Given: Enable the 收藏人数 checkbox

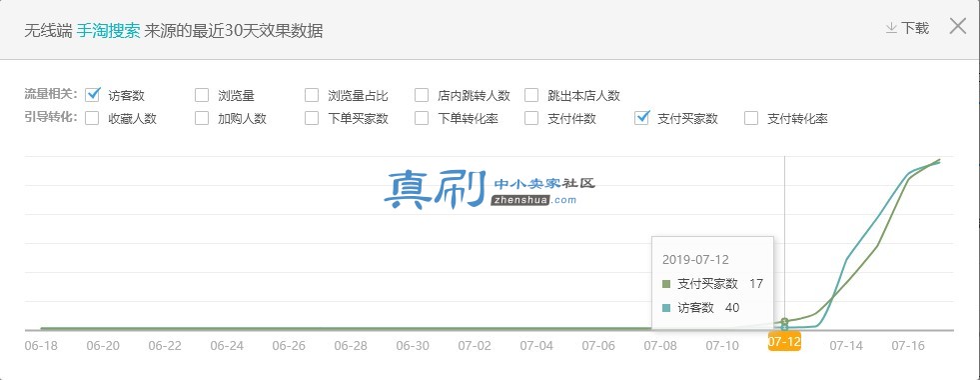Looking at the screenshot, I should click(92, 118).
